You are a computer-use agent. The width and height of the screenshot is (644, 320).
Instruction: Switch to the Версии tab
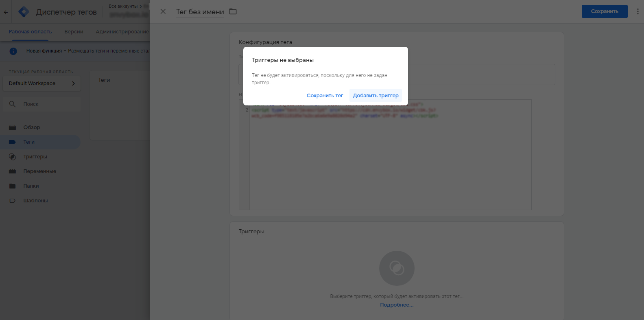click(74, 32)
